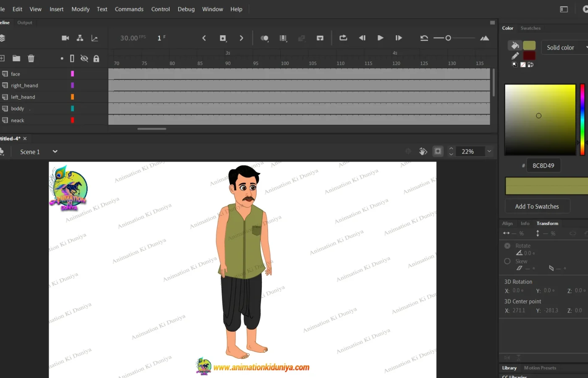
Task: Select the Rotate radio button
Action: pos(507,246)
